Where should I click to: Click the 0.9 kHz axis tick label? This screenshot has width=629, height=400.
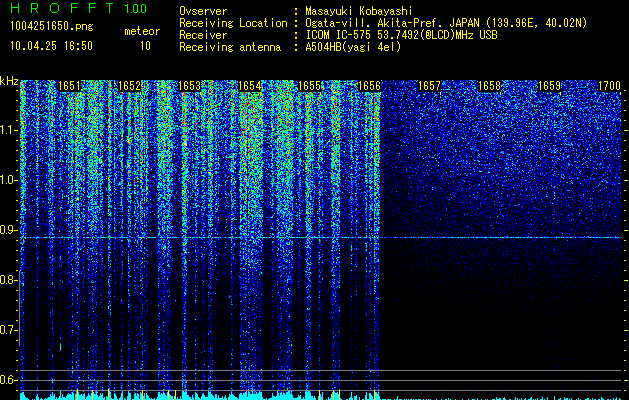[8, 230]
